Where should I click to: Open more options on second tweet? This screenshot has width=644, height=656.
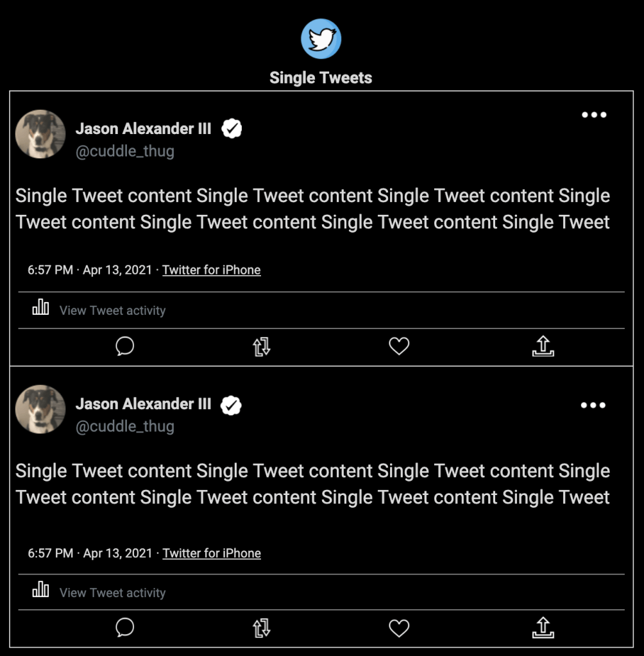pyautogui.click(x=593, y=405)
